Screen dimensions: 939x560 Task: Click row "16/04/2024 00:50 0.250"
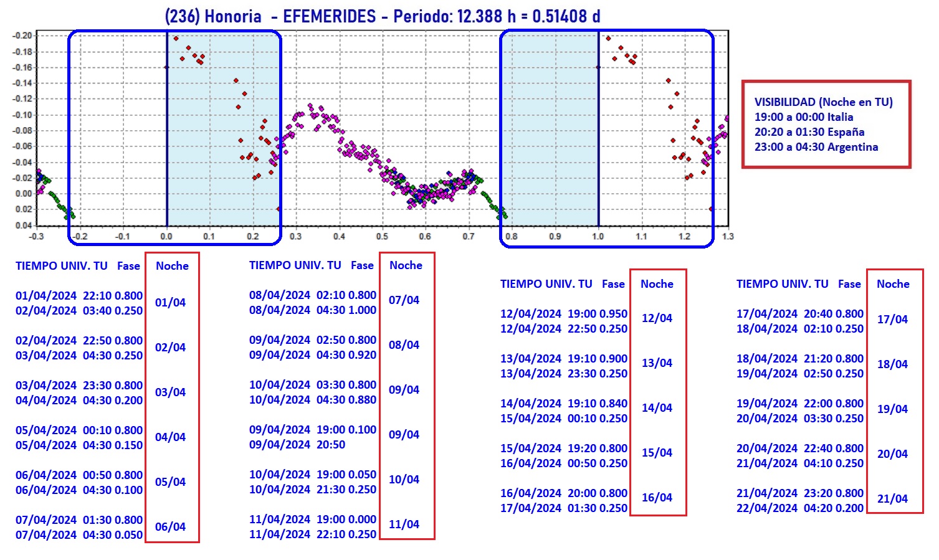[x=564, y=463]
